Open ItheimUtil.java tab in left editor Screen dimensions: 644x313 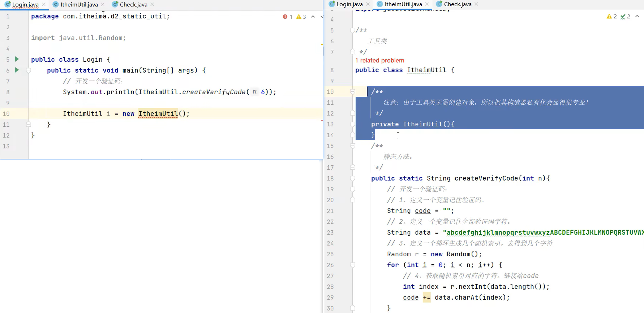coord(79,4)
